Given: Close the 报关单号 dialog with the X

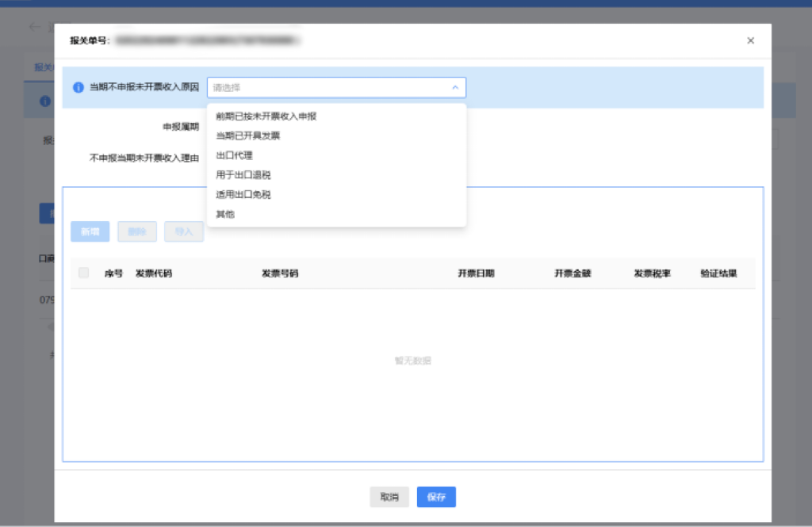Looking at the screenshot, I should (750, 40).
